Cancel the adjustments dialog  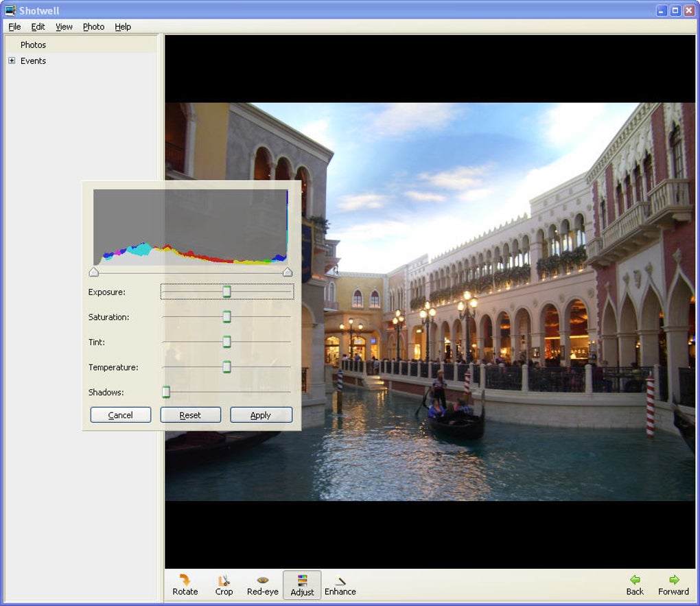pos(121,415)
